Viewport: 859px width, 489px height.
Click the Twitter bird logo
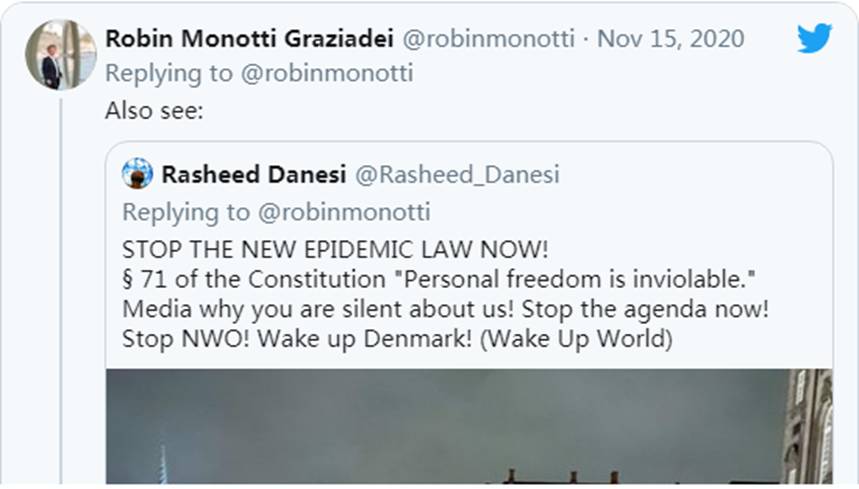pyautogui.click(x=815, y=39)
